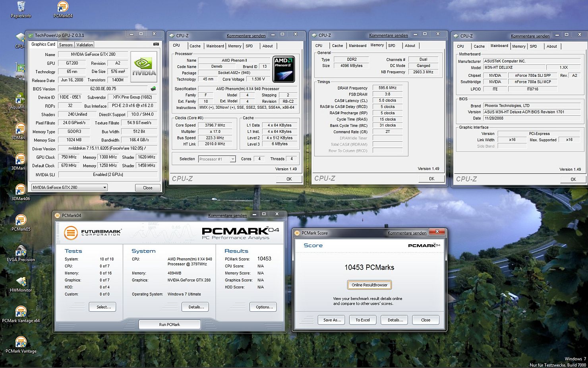This screenshot has height=368, width=588.
Task: Open Cache tab in the processor CPU-Z window
Action: (x=195, y=46)
